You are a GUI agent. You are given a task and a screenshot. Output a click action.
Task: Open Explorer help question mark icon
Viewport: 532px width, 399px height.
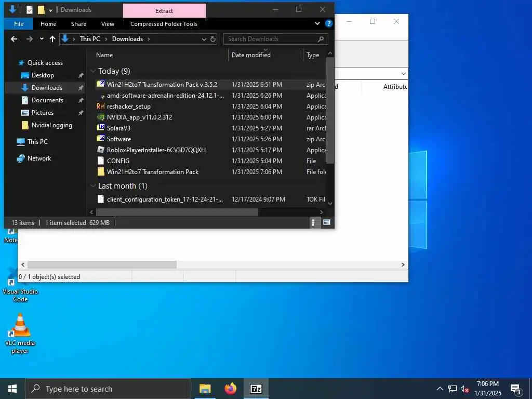(x=328, y=23)
